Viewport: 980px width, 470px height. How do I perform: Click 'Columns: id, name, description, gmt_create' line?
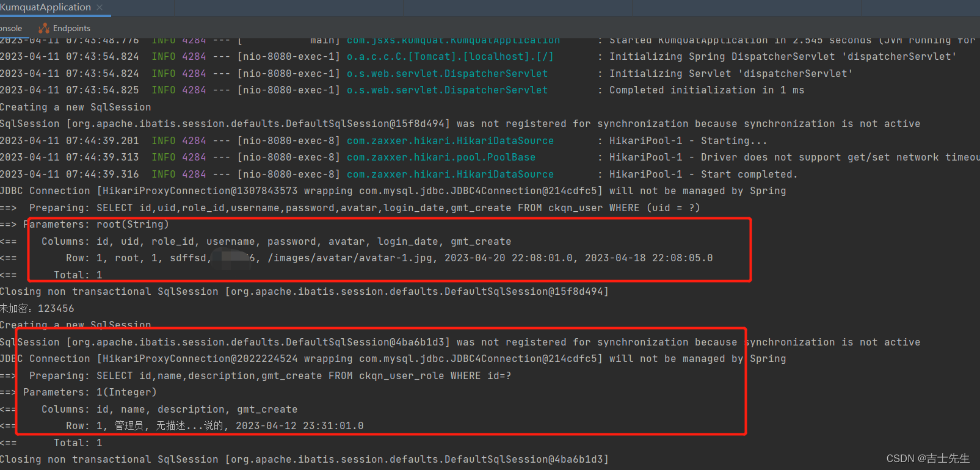pos(169,409)
